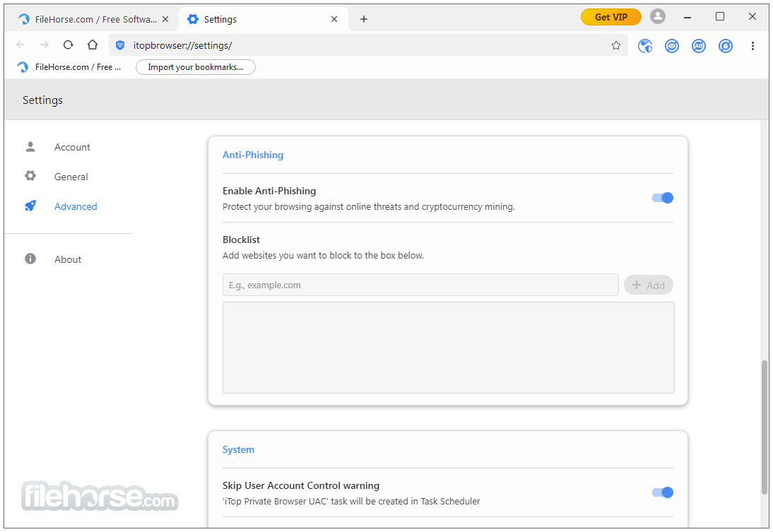Click the About info icon
Viewport: 773px width, 532px height.
click(30, 259)
